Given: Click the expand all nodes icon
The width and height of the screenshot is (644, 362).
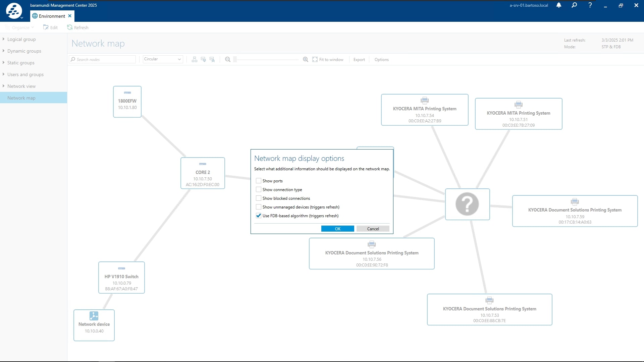Looking at the screenshot, I should tap(203, 59).
